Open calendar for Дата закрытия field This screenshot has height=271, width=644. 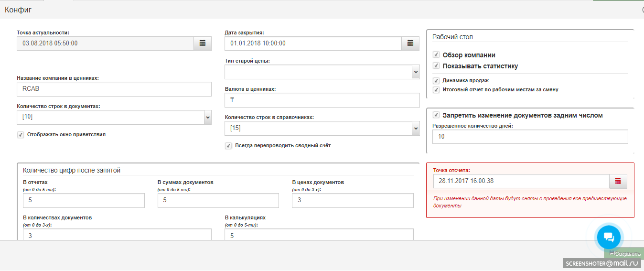[x=410, y=43]
